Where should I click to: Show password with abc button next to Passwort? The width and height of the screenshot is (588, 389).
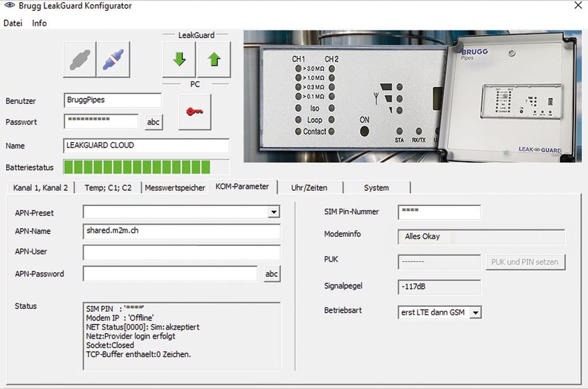[x=154, y=122]
